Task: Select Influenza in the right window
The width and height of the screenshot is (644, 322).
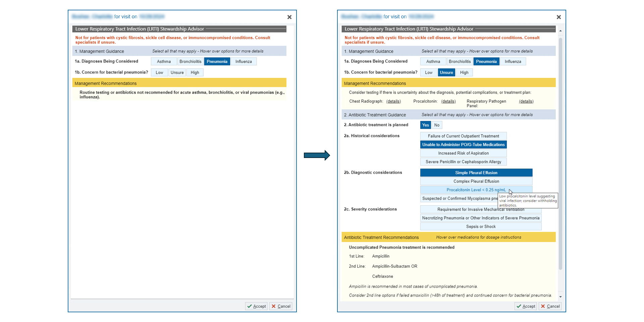Action: pos(513,61)
